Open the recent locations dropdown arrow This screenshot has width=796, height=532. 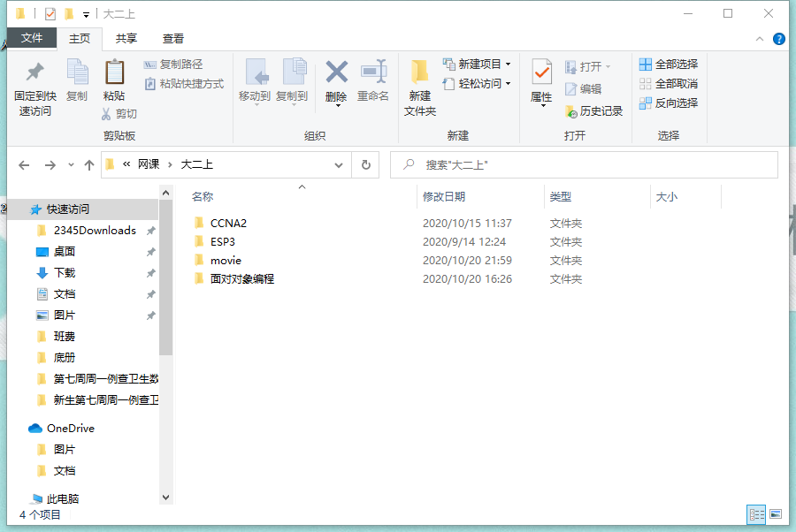pos(71,165)
